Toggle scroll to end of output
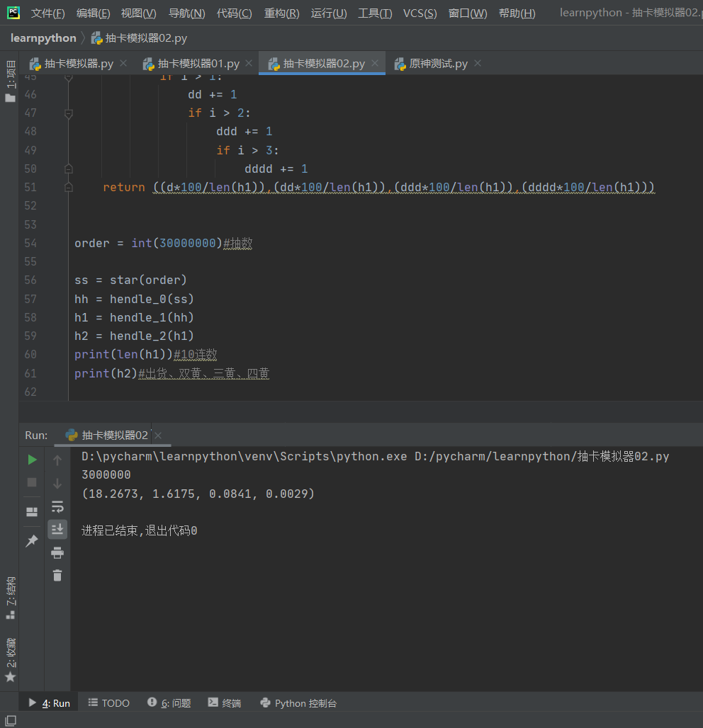 57,529
